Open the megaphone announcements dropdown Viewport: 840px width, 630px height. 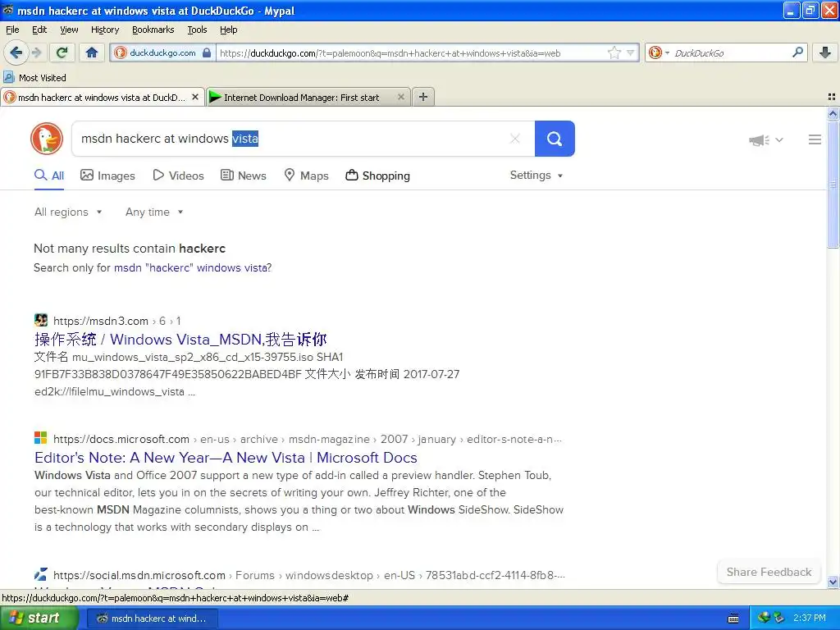click(766, 139)
